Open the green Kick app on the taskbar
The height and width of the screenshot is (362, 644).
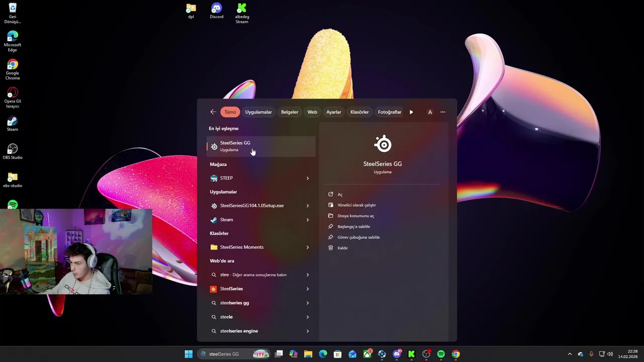[x=412, y=354]
